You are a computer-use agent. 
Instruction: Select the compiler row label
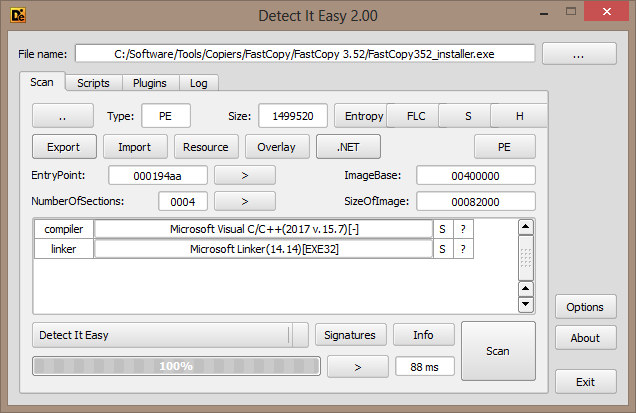tap(64, 229)
